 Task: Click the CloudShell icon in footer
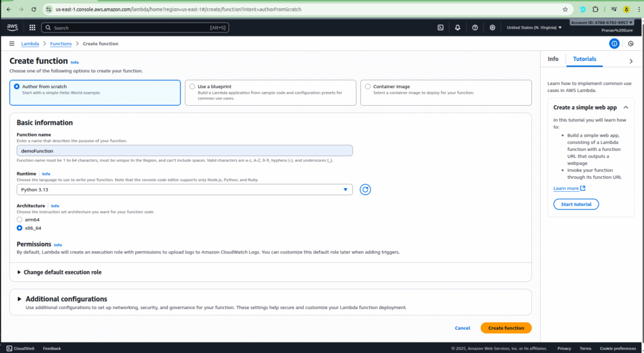click(9, 348)
